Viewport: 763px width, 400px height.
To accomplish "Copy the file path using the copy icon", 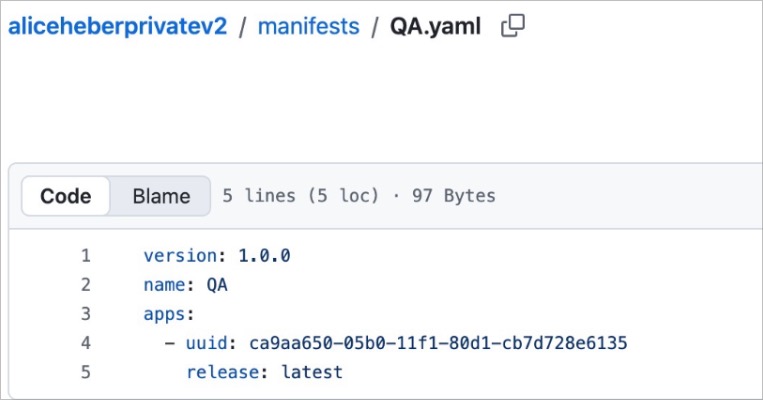I will tap(513, 27).
